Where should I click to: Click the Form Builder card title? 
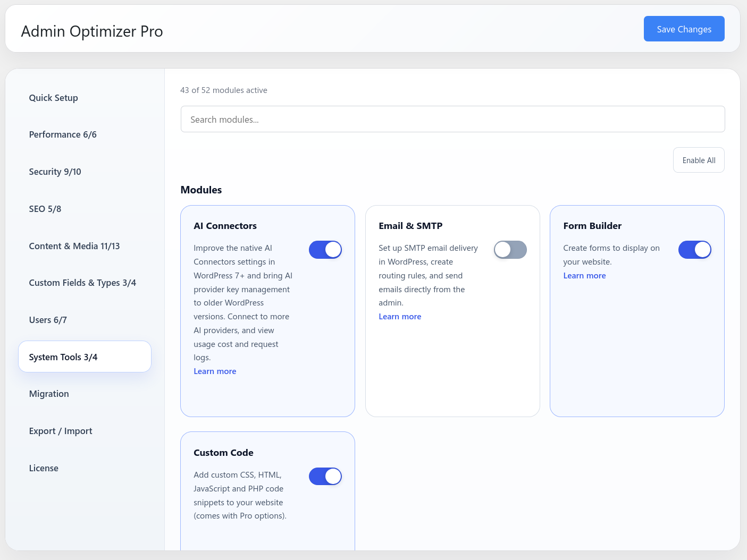click(x=592, y=226)
